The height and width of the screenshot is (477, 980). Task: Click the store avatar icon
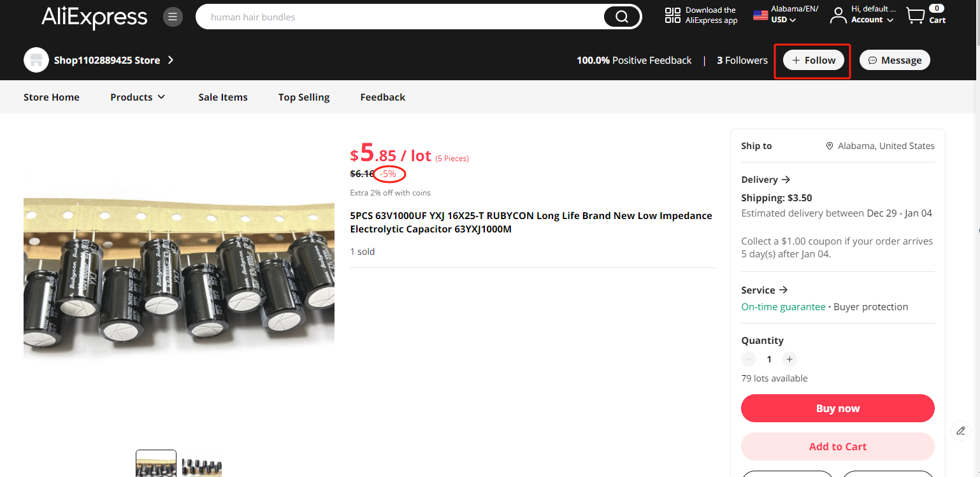click(36, 60)
